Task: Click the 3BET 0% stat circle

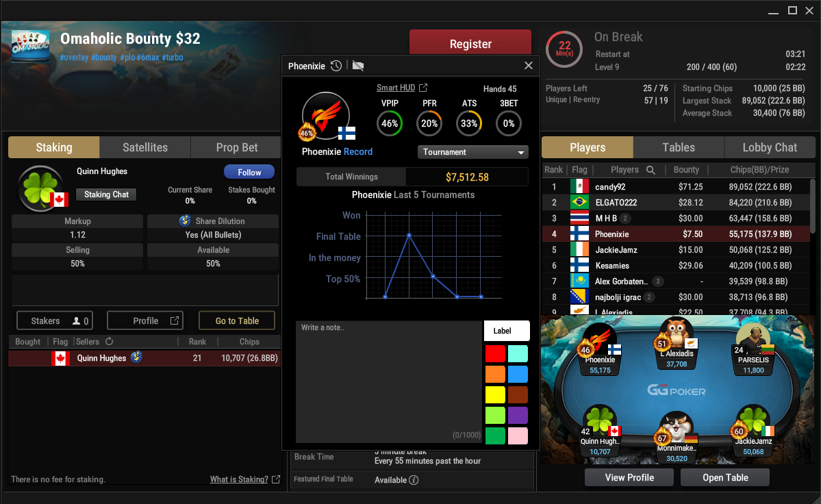Action: pyautogui.click(x=508, y=123)
